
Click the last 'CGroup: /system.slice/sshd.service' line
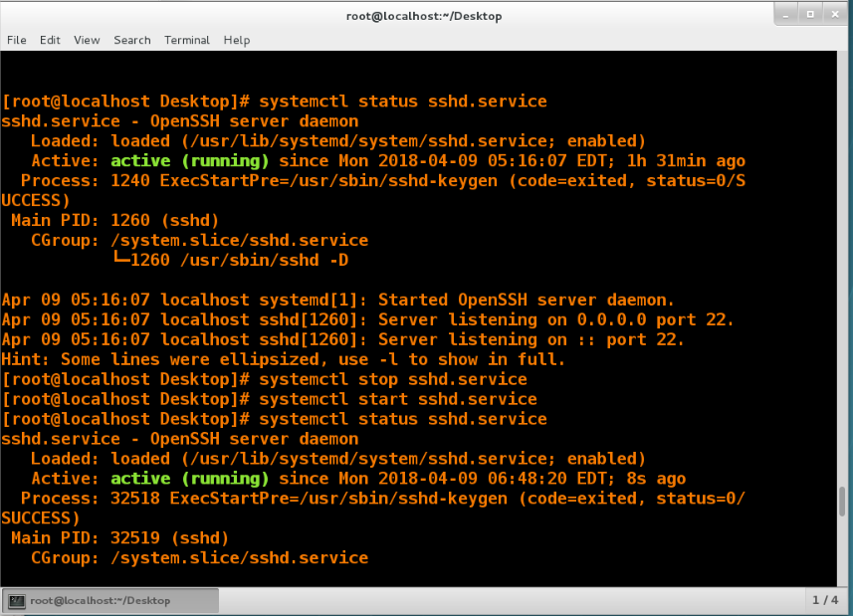(x=200, y=558)
